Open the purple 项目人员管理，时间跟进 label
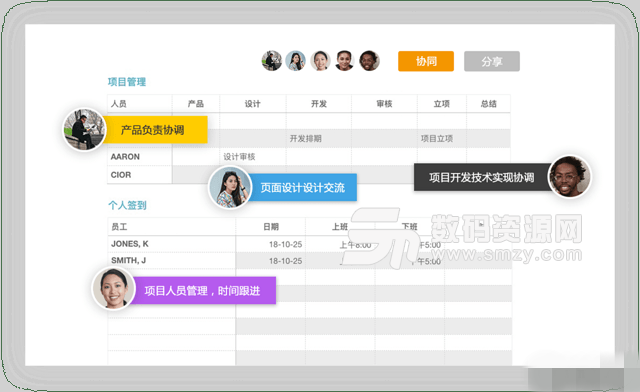The height and width of the screenshot is (392, 640). (x=203, y=291)
